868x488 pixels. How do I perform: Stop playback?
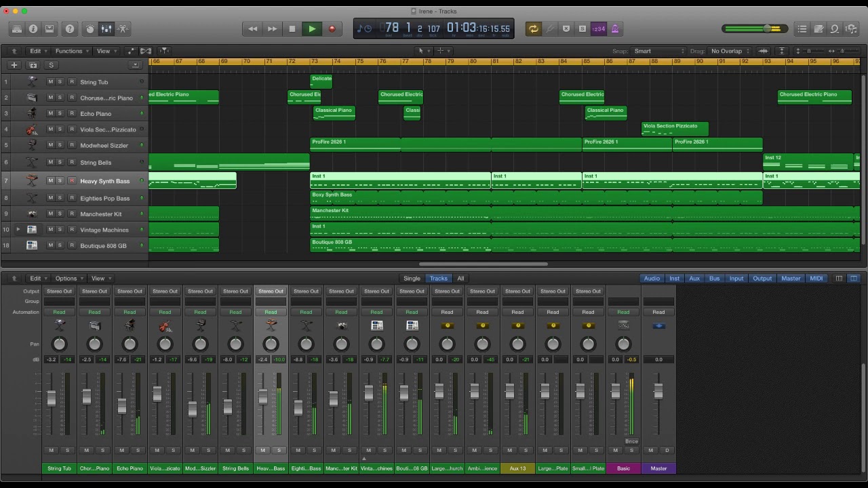tap(292, 29)
